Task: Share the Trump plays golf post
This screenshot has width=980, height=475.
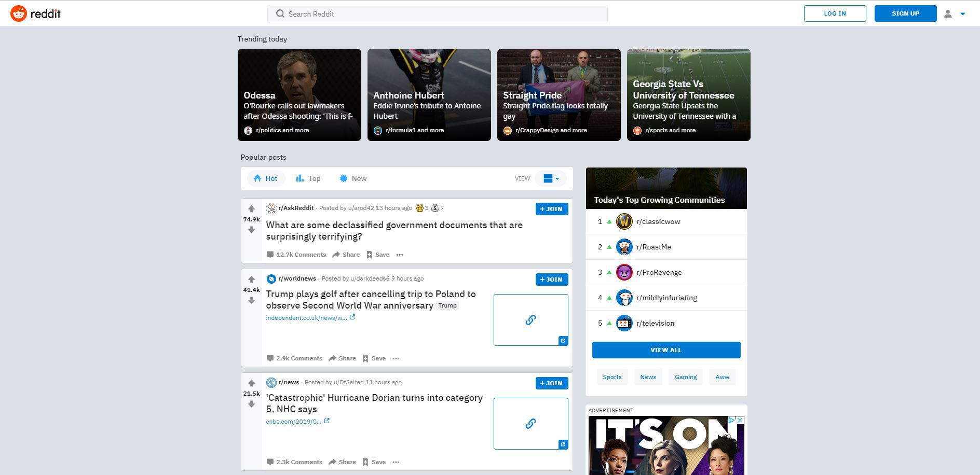Action: pos(343,358)
